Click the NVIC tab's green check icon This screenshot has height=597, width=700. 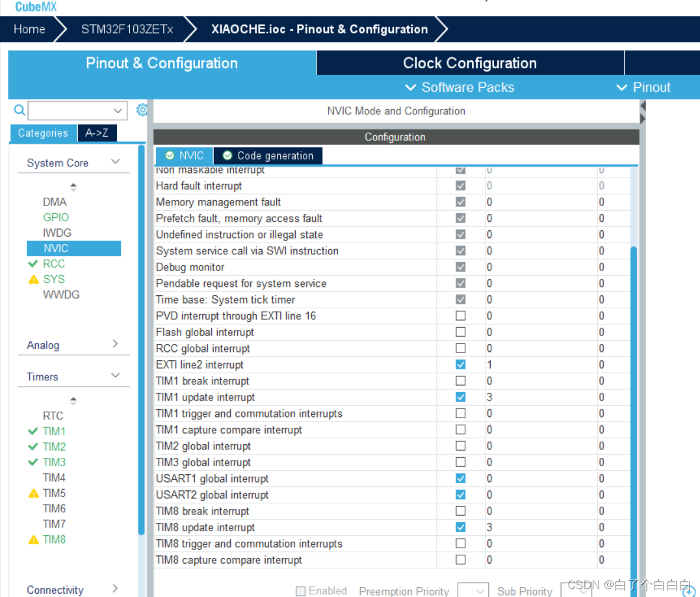[x=170, y=155]
